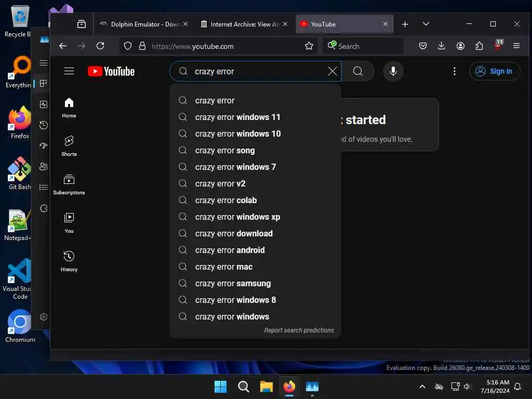Choose the last "crazy error windows" suggestion
This screenshot has height=399, width=532.
point(255,316)
